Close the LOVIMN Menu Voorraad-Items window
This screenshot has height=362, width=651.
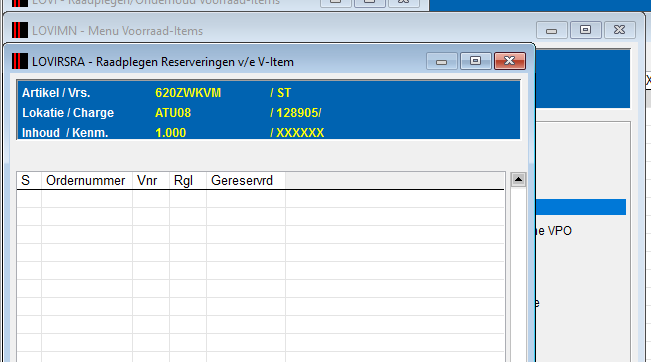click(619, 30)
